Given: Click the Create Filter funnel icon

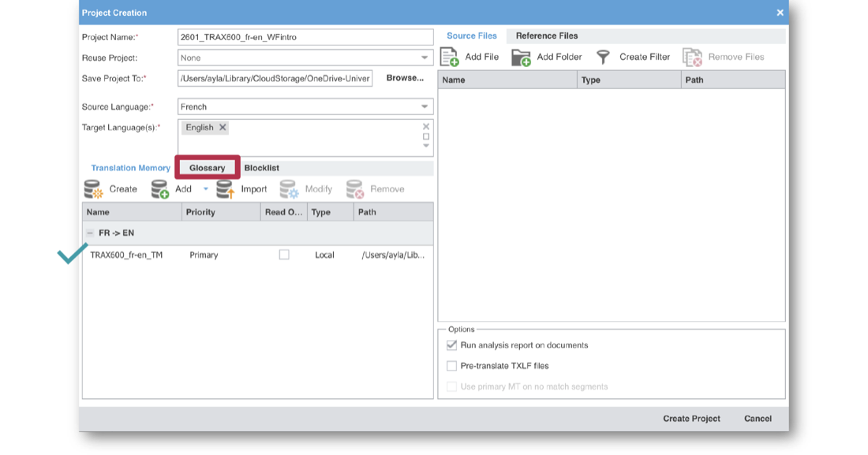Looking at the screenshot, I should (x=603, y=57).
